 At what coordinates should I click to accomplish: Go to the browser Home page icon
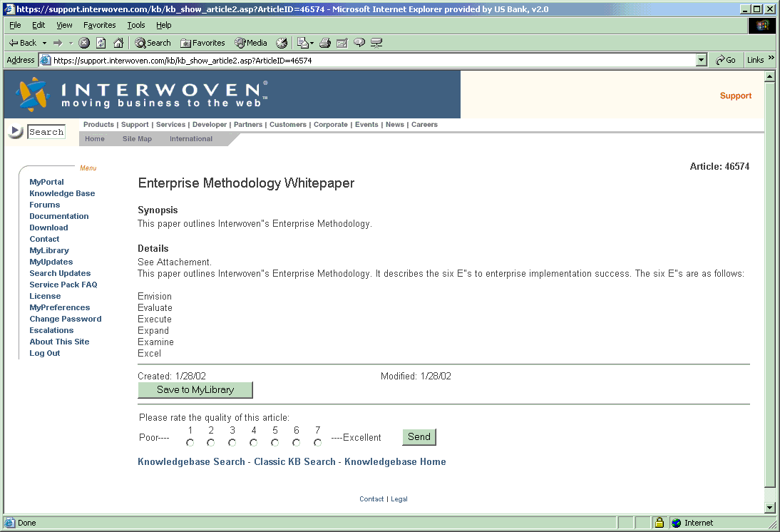[118, 43]
